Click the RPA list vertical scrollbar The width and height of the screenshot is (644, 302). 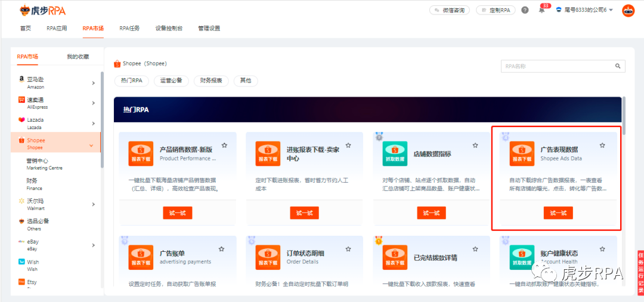(x=624, y=116)
